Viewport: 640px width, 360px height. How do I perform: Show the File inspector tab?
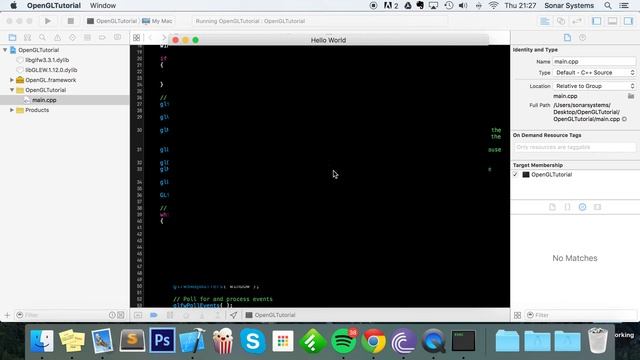pos(567,38)
